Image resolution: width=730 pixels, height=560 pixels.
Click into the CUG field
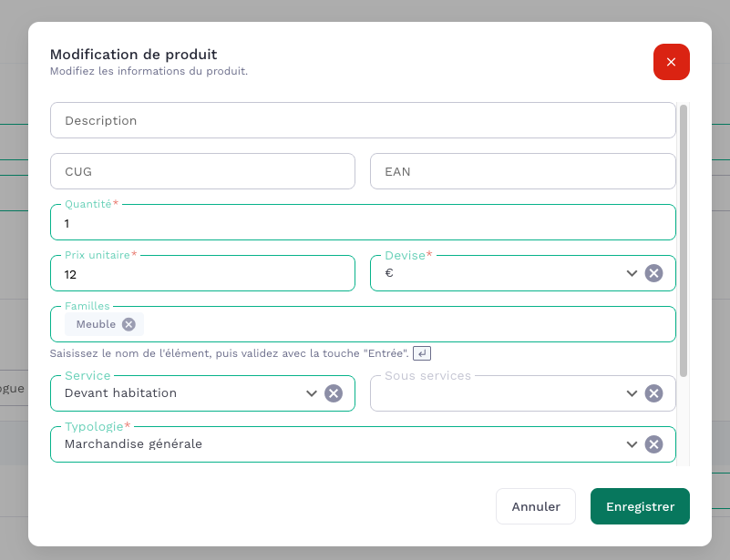202,171
